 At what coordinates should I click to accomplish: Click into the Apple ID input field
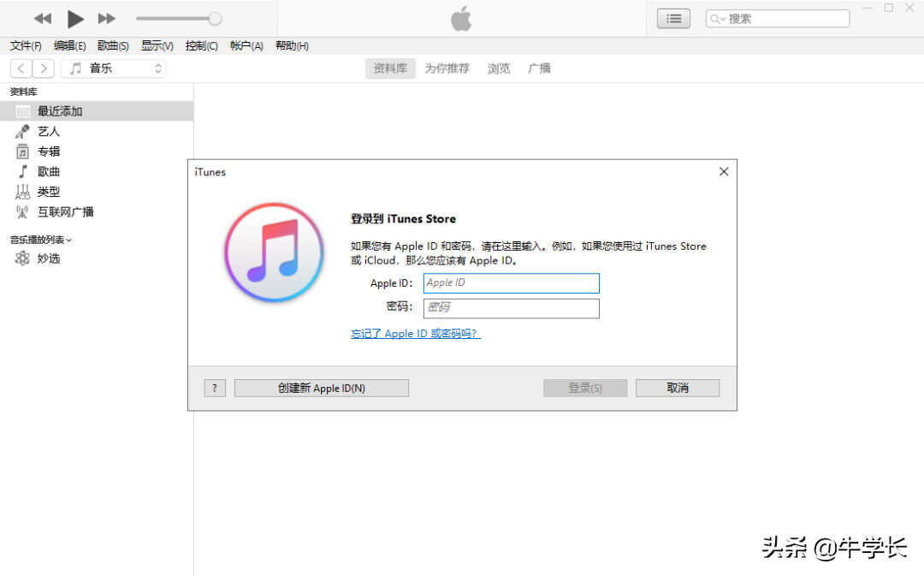[x=511, y=283]
